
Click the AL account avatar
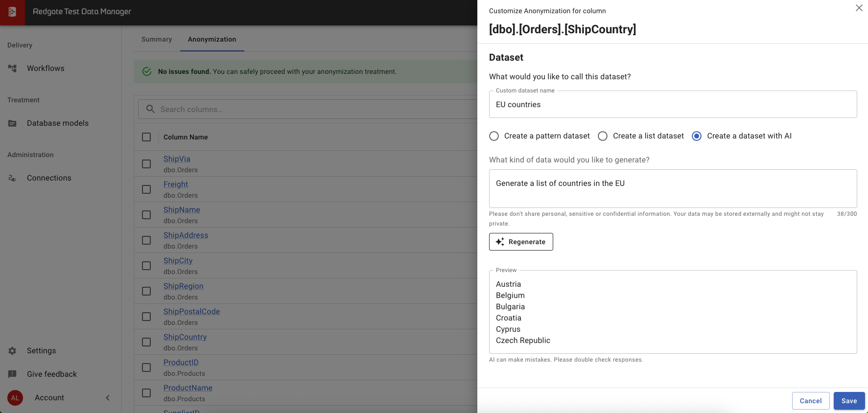point(15,398)
